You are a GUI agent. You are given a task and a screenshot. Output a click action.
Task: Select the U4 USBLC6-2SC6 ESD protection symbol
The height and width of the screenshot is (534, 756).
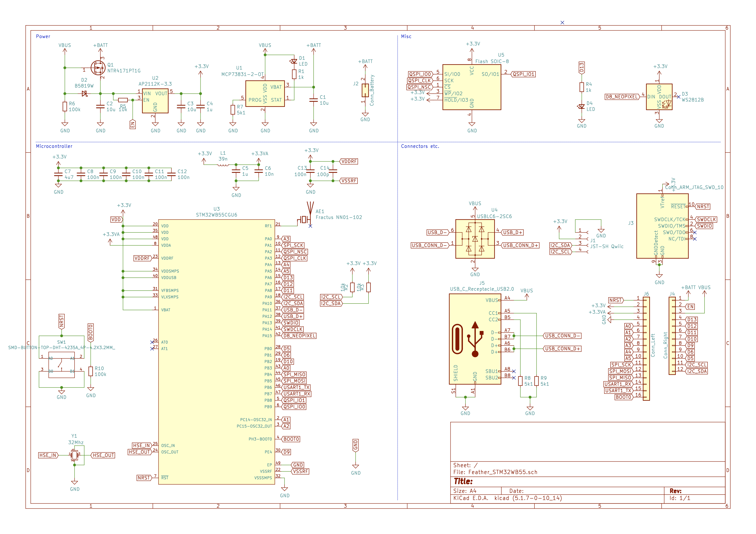(475, 239)
